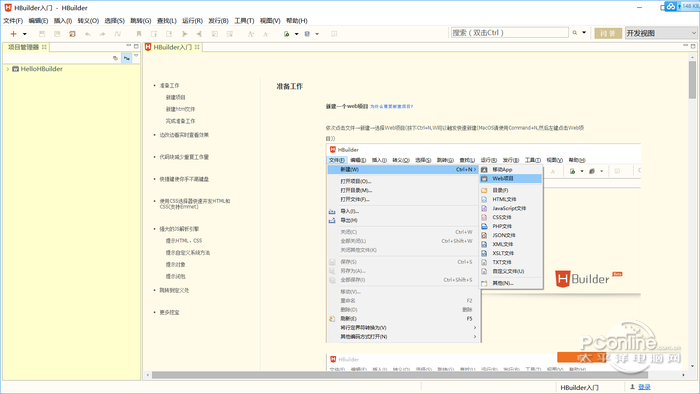
Task: Open the 发行(B) menu
Action: pos(218,21)
